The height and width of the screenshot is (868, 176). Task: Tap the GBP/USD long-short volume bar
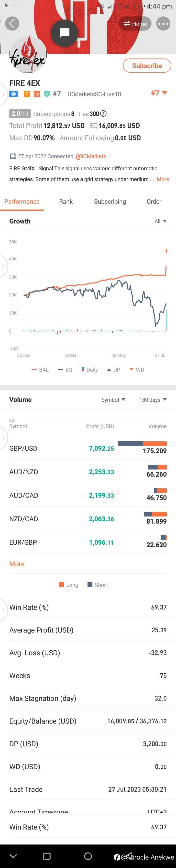[142, 444]
